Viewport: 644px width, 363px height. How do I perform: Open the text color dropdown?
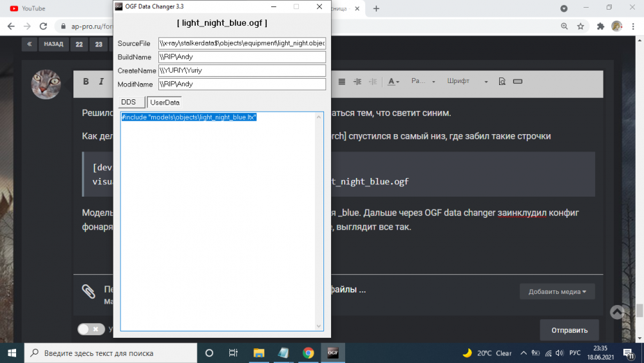(x=393, y=82)
